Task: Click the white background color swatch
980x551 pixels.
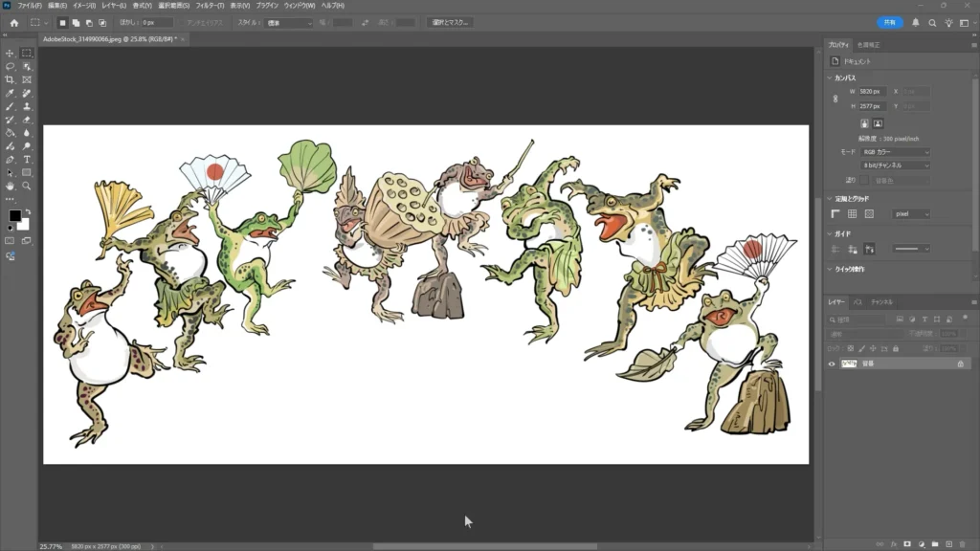Action: 24,225
